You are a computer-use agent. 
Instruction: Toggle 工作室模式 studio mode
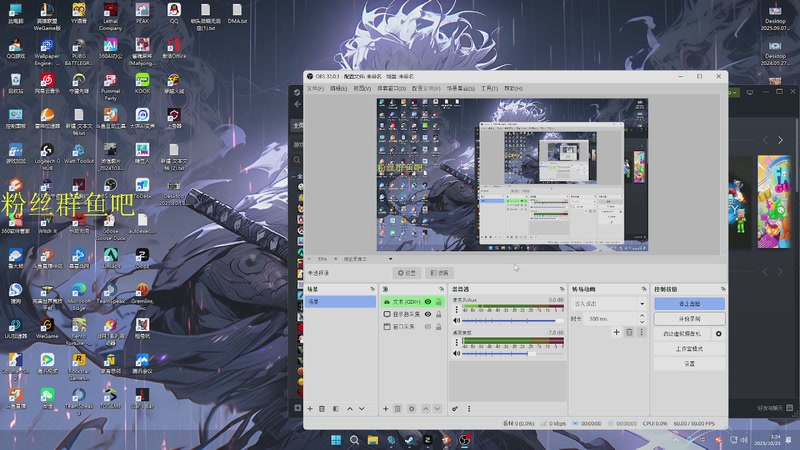click(x=689, y=349)
